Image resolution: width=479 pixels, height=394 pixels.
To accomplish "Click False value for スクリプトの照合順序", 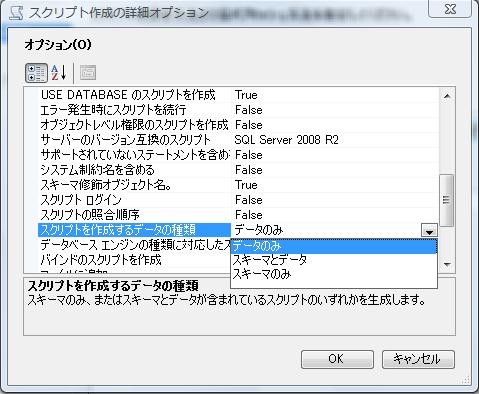I will pos(249,215).
